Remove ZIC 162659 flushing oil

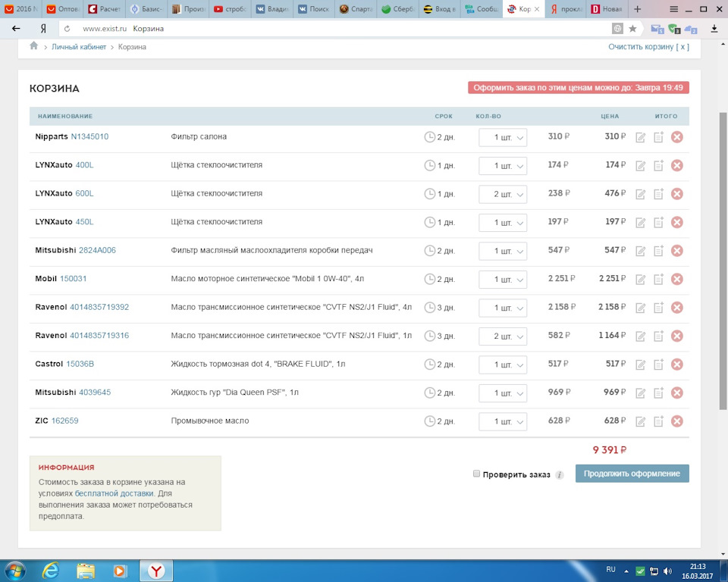tap(677, 421)
